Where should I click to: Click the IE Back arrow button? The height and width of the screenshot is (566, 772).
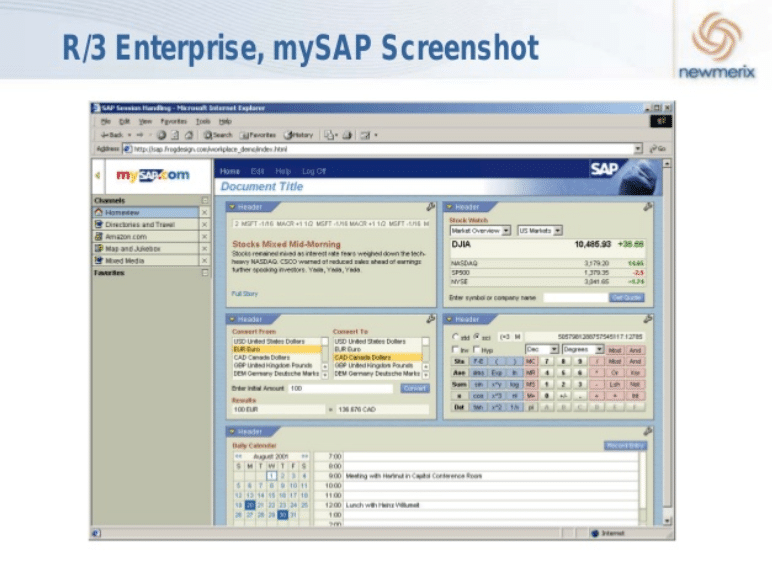[x=112, y=134]
